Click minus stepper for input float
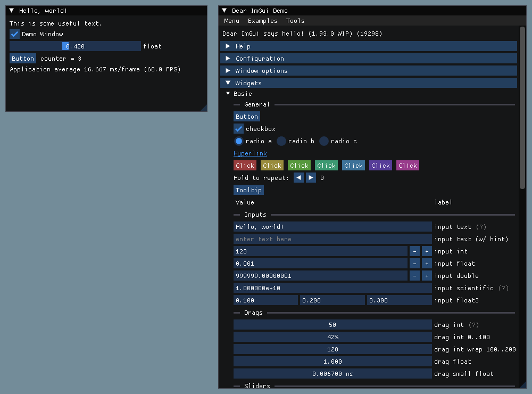The width and height of the screenshot is (532, 394). [414, 264]
